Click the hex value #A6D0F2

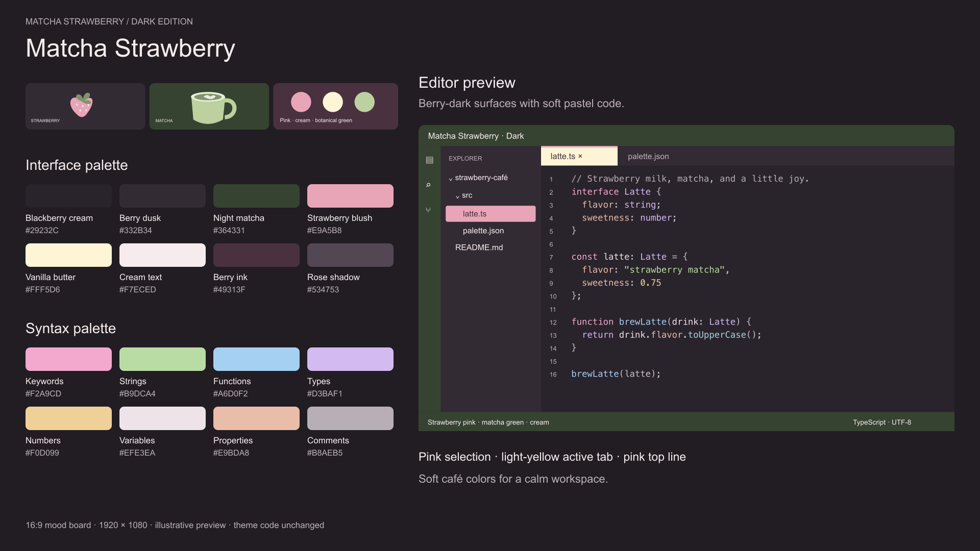[231, 394]
